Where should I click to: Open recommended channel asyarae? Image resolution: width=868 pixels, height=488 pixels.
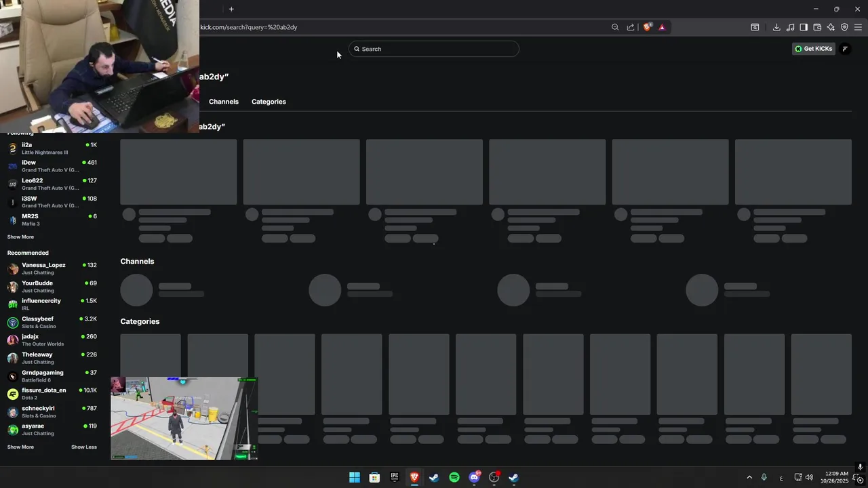tap(52, 430)
